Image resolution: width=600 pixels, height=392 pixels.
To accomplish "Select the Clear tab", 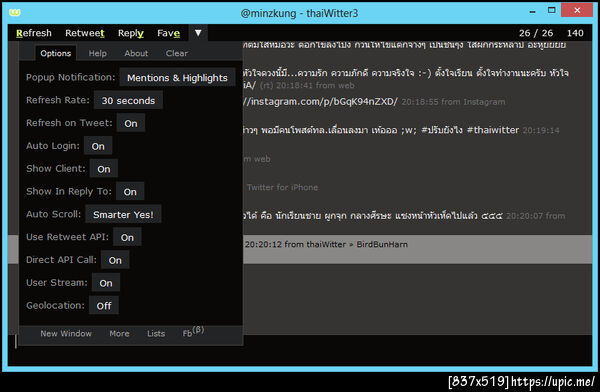I will 176,53.
